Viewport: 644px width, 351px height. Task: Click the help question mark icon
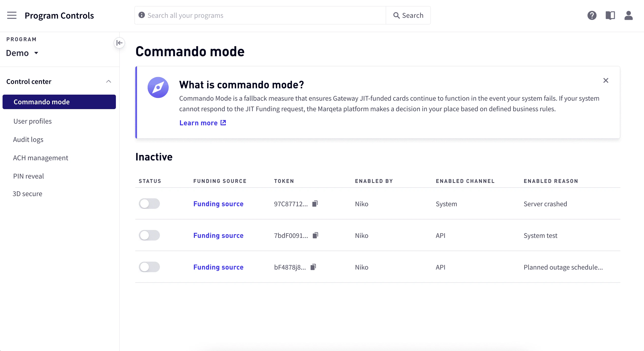[x=592, y=15]
